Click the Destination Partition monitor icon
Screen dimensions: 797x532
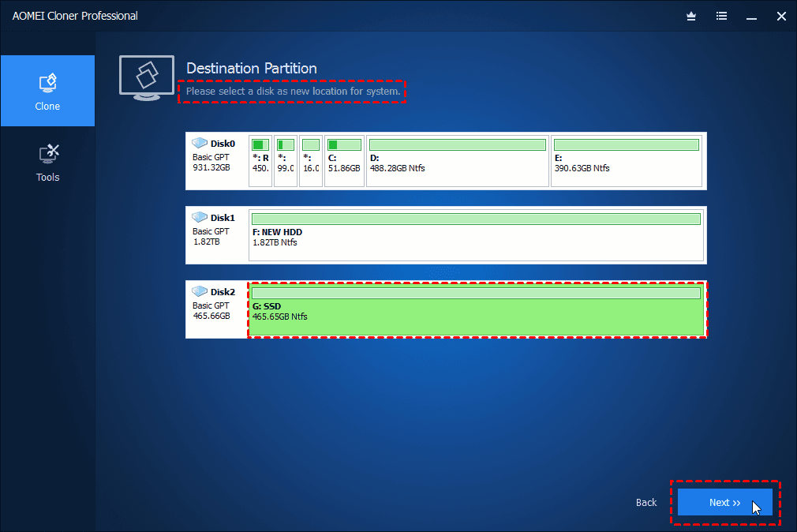pyautogui.click(x=147, y=78)
